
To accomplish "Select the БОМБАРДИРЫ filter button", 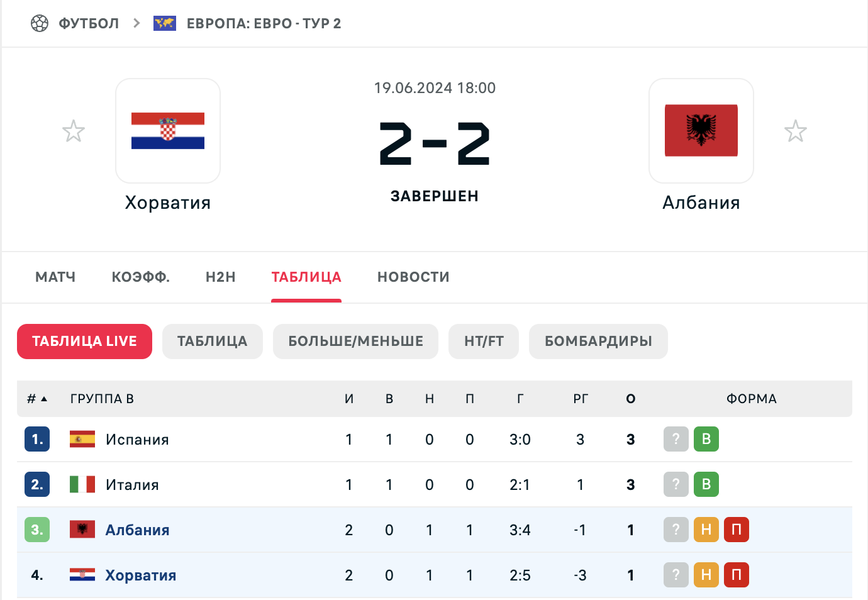I will pyautogui.click(x=598, y=342).
